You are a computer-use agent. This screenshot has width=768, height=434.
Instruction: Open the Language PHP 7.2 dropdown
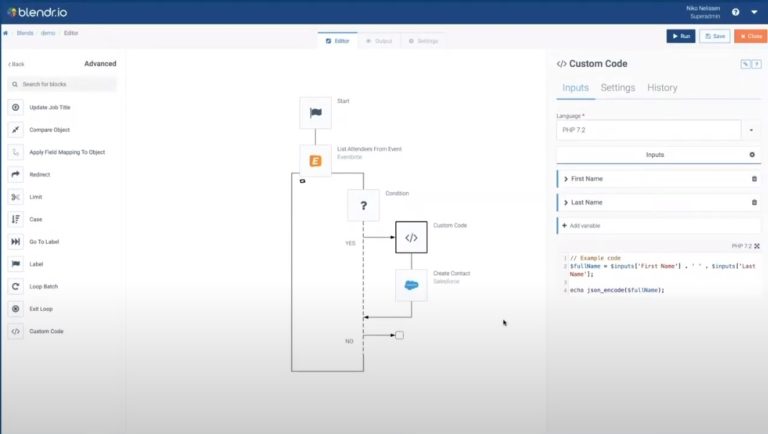[x=751, y=130]
